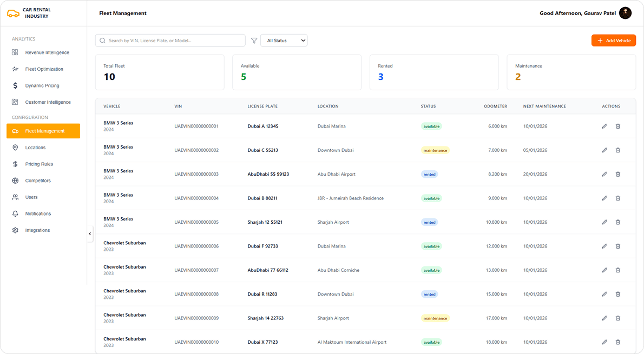
Task: Delete the Chevrolet Suburban with plate Dubai X 77123
Action: point(618,342)
